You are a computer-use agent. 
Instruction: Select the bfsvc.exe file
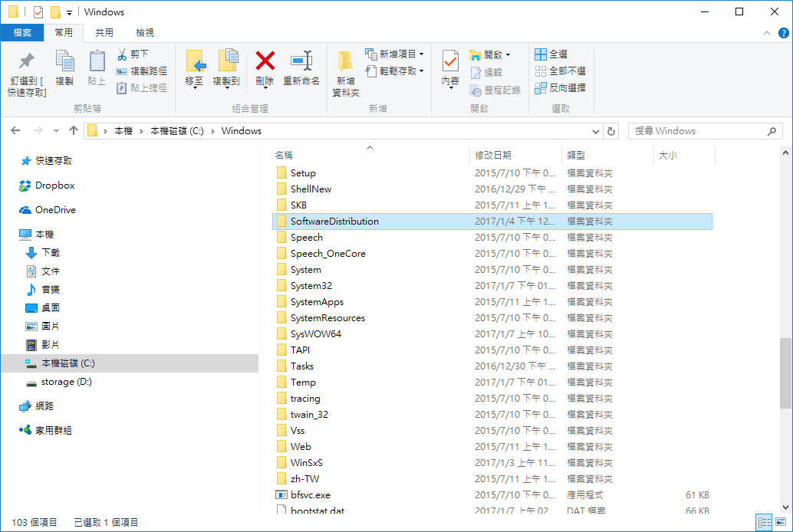[492, 495]
